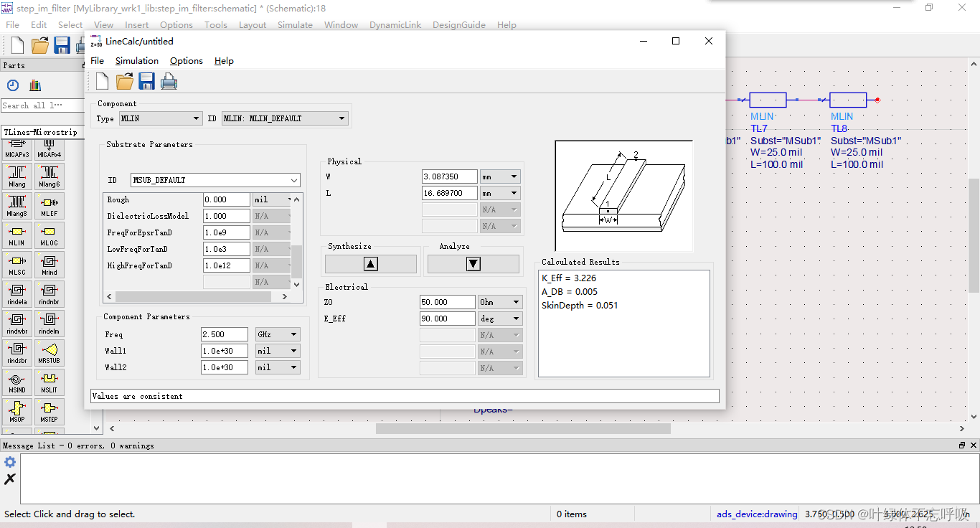Open the Simulation menu in LineCalc
Screen dimensions: 980x528
tap(136, 61)
